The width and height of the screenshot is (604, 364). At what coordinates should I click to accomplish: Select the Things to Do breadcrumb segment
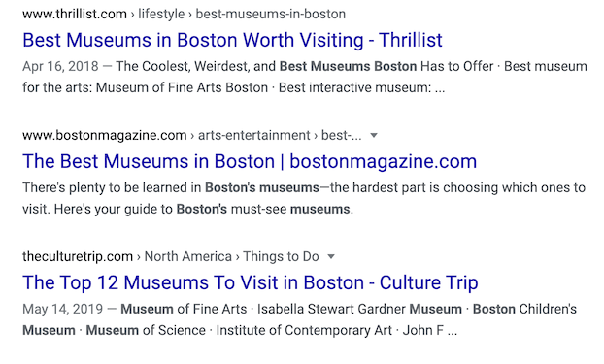coord(281,256)
